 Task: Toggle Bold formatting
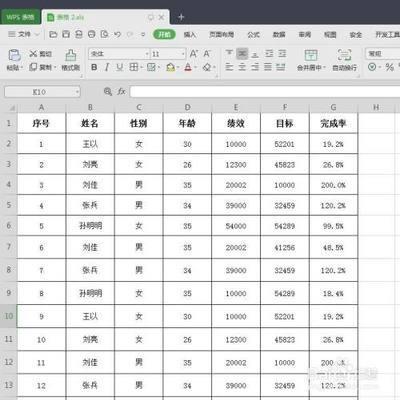94,67
